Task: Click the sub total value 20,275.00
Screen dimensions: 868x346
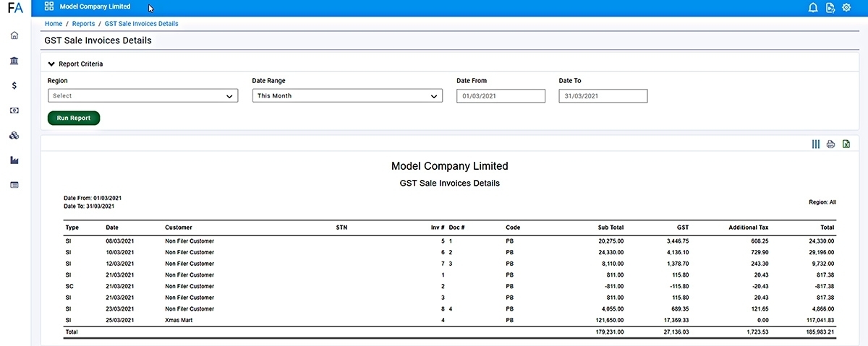Action: [x=611, y=241]
